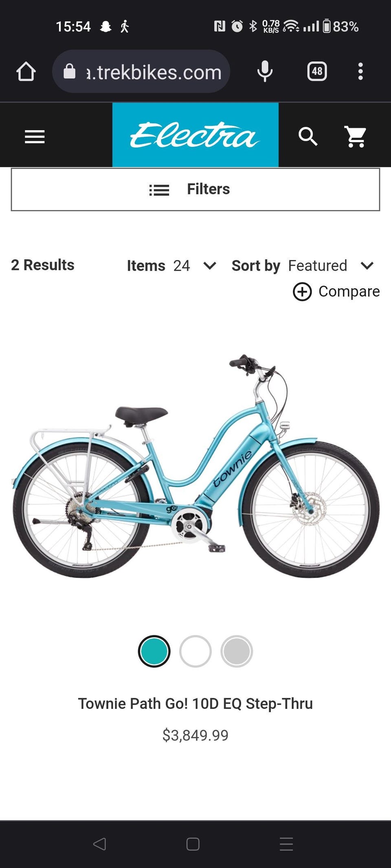Tap the search magnifier icon
Viewport: 391px width, 868px height.
308,136
